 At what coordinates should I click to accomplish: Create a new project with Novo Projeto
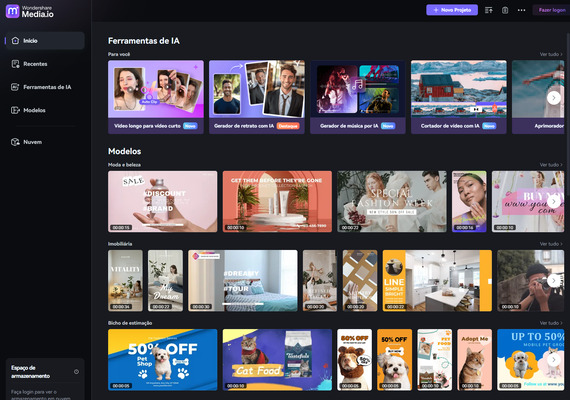[452, 10]
